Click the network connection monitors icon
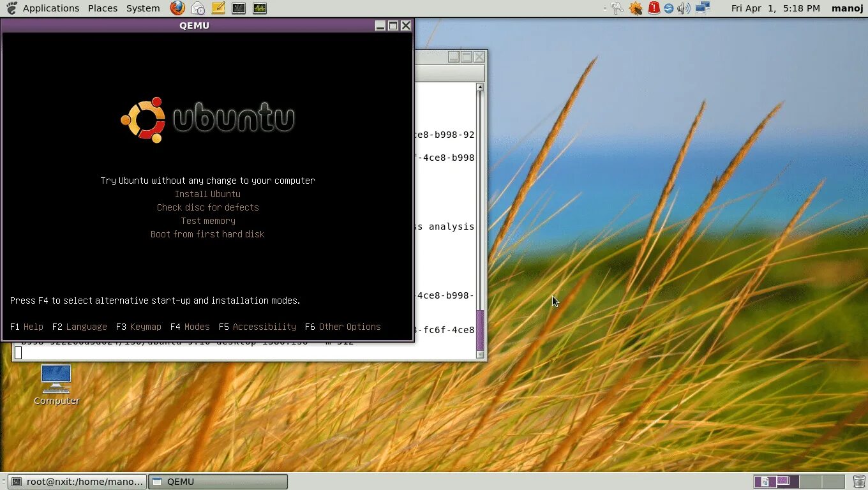 (x=703, y=8)
